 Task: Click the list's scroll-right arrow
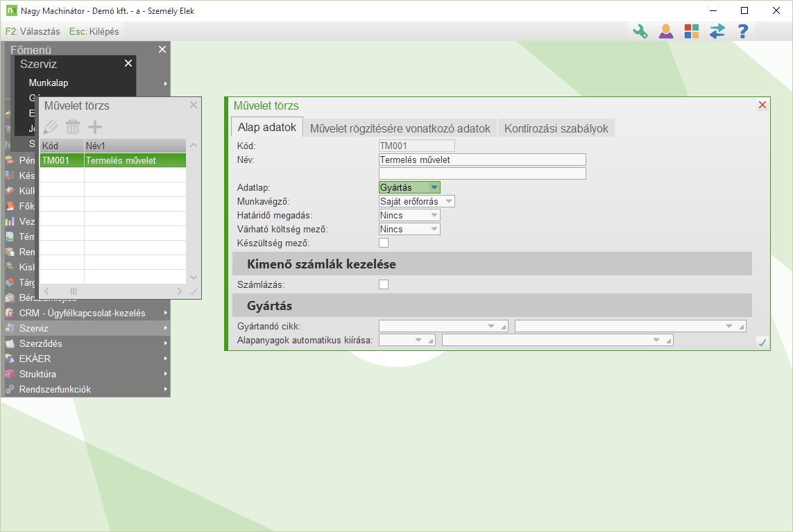point(180,291)
